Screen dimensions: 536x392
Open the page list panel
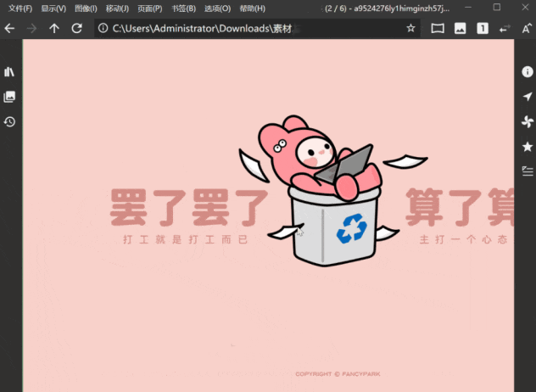[528, 171]
